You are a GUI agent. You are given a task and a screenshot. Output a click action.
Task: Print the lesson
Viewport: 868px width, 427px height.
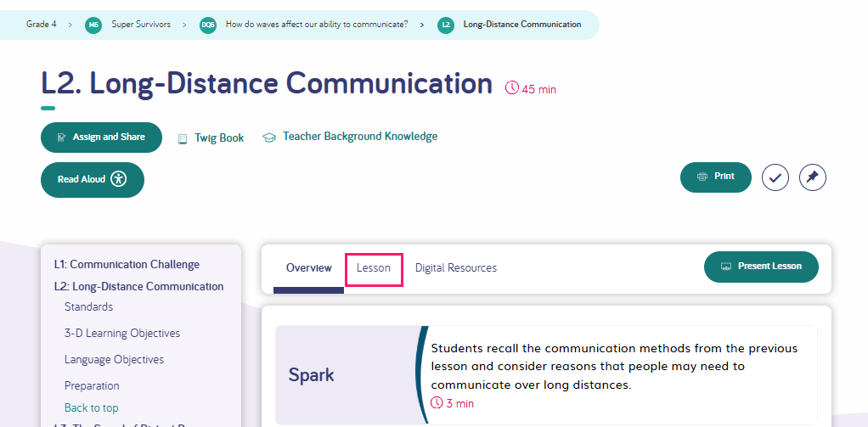pyautogui.click(x=716, y=177)
